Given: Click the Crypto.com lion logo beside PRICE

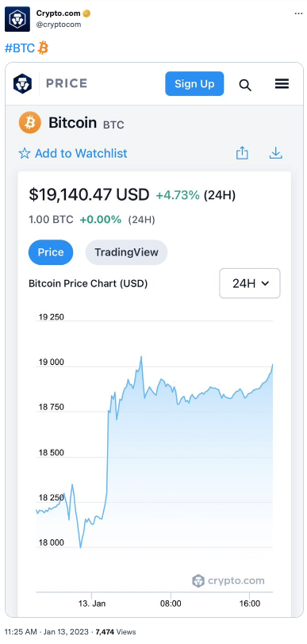Looking at the screenshot, I should (x=22, y=84).
